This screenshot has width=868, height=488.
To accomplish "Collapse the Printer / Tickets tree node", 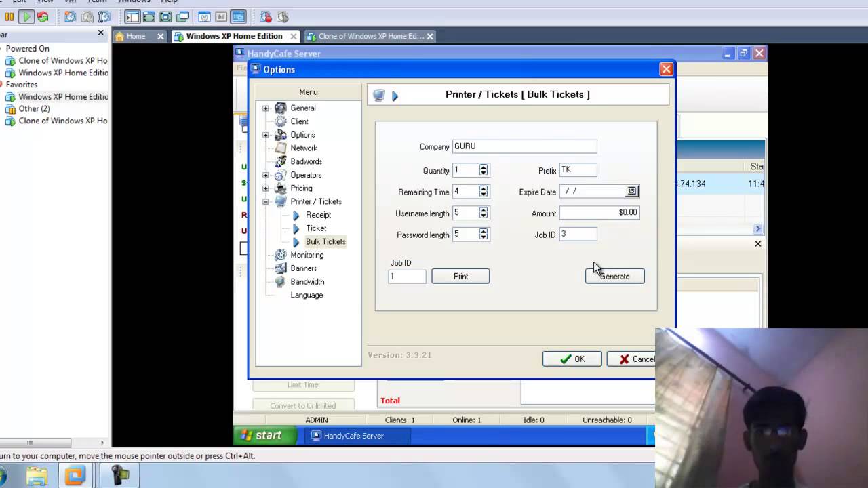I will pos(266,202).
